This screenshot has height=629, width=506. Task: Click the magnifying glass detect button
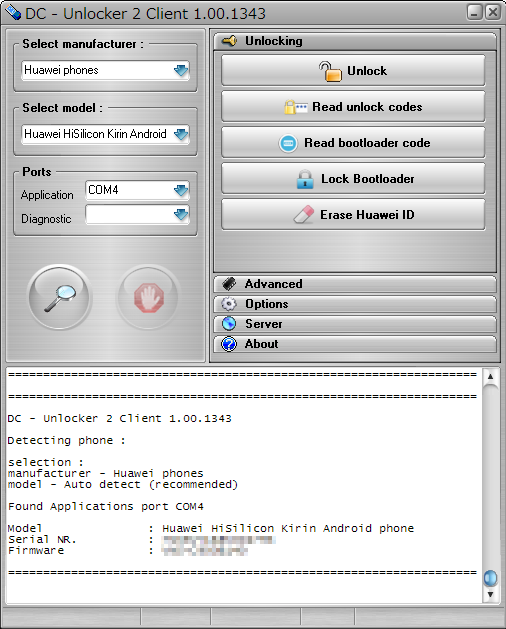pyautogui.click(x=60, y=297)
